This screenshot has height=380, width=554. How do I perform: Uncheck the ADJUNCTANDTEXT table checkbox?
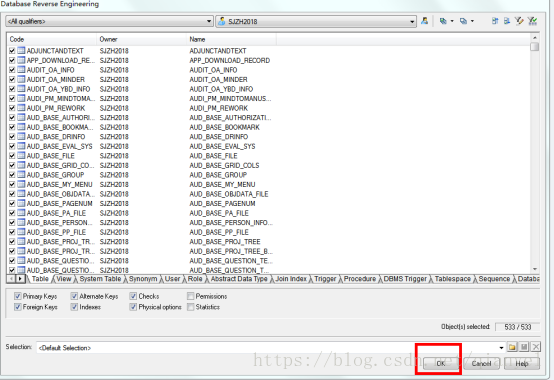click(12, 51)
